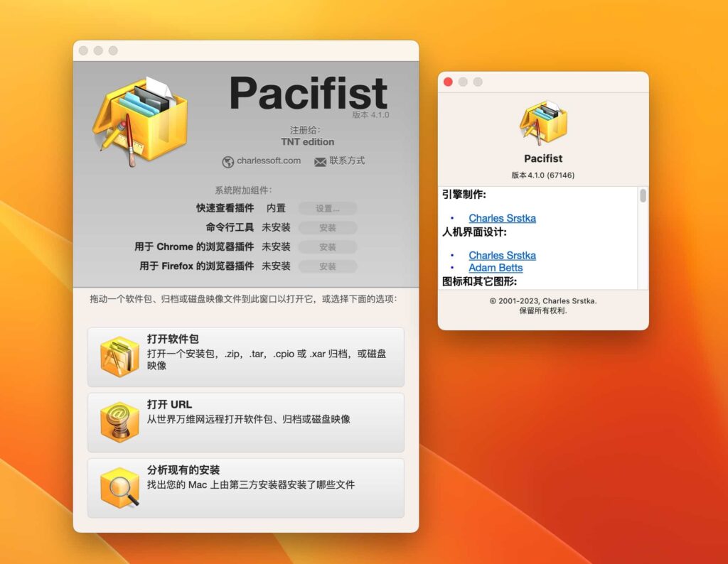Open the Adam Betts link
This screenshot has height=564, width=728.
(x=496, y=268)
